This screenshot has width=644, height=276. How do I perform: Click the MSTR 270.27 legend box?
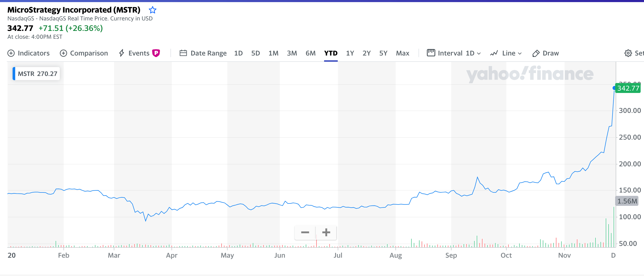tap(36, 74)
